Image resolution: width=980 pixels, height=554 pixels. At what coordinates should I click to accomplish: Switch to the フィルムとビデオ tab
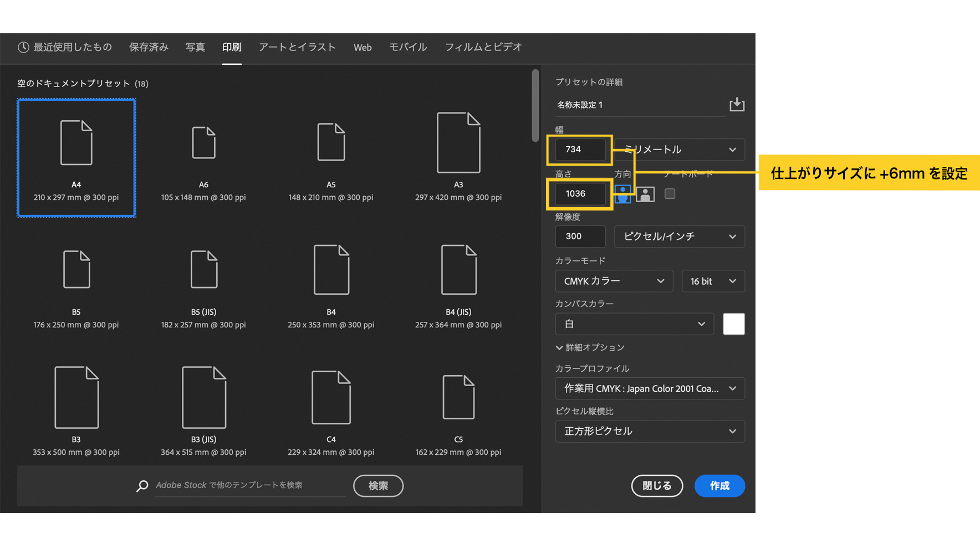(483, 47)
